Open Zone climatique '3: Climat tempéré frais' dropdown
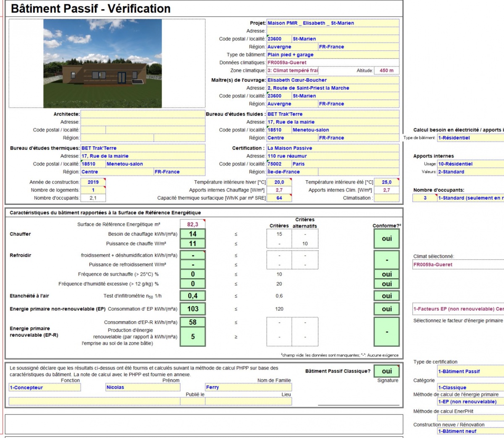The height and width of the screenshot is (438, 504). (x=292, y=71)
